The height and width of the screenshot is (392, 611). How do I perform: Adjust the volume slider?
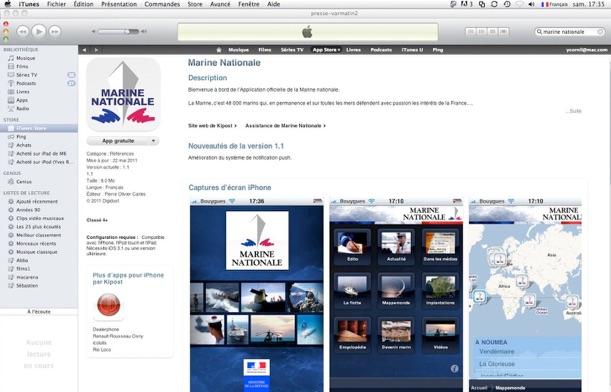(x=118, y=32)
